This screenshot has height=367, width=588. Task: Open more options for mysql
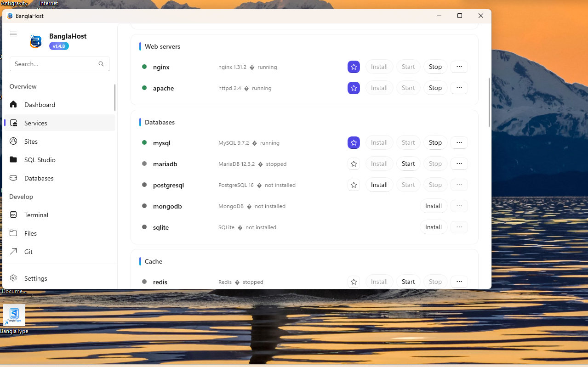pos(459,143)
